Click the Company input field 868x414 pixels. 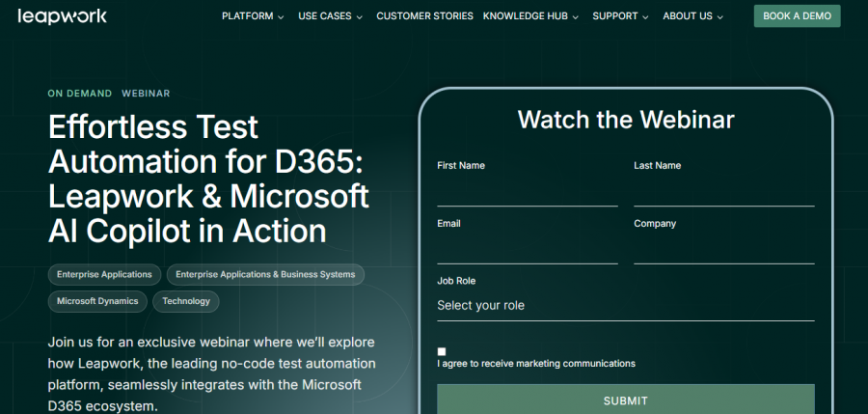(724, 249)
